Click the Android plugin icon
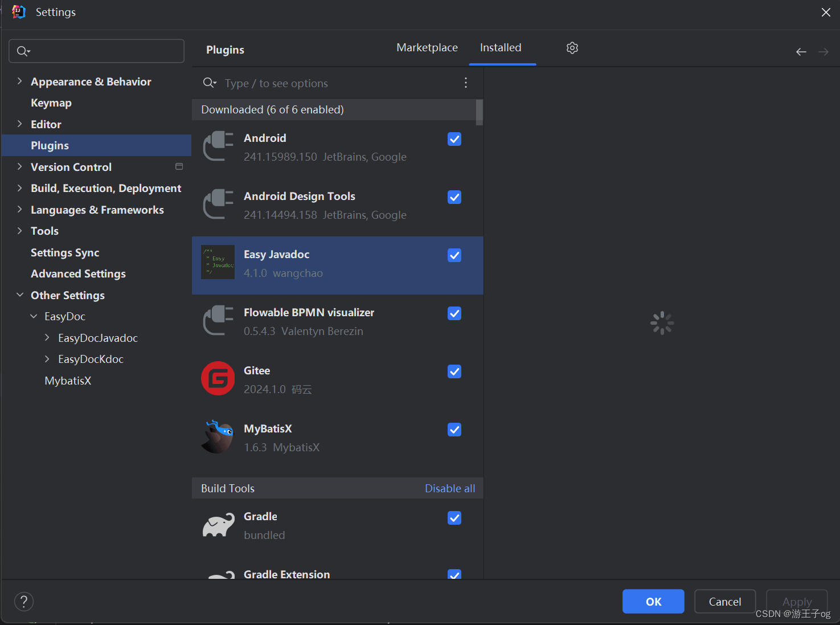840x625 pixels. coord(218,146)
